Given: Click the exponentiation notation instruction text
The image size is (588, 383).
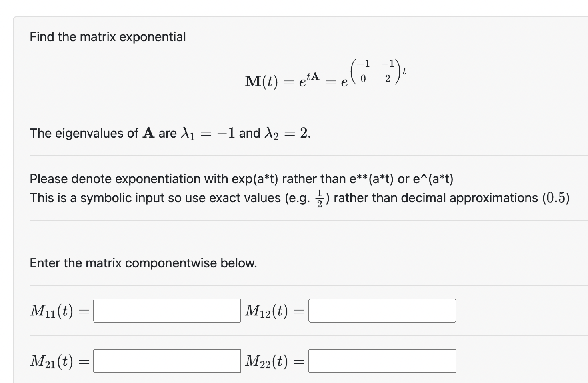Looking at the screenshot, I should (242, 179).
